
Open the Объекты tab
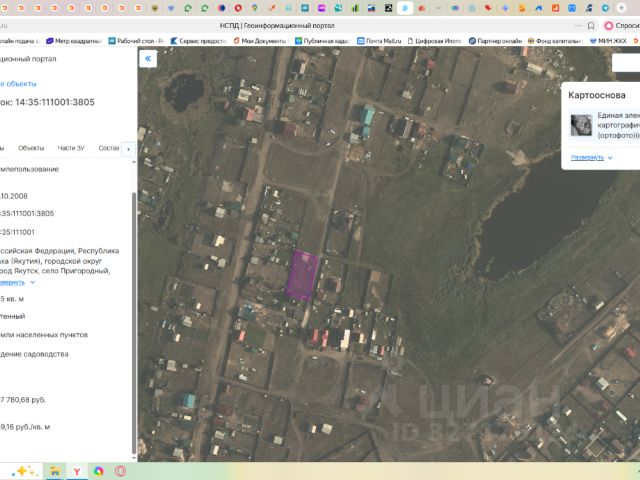pos(31,148)
